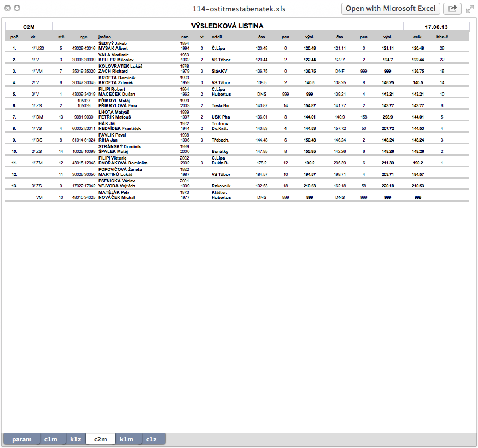Screen dimensions: 478x448
Task: Click the name VALA Vladimír
Action: 113,55
